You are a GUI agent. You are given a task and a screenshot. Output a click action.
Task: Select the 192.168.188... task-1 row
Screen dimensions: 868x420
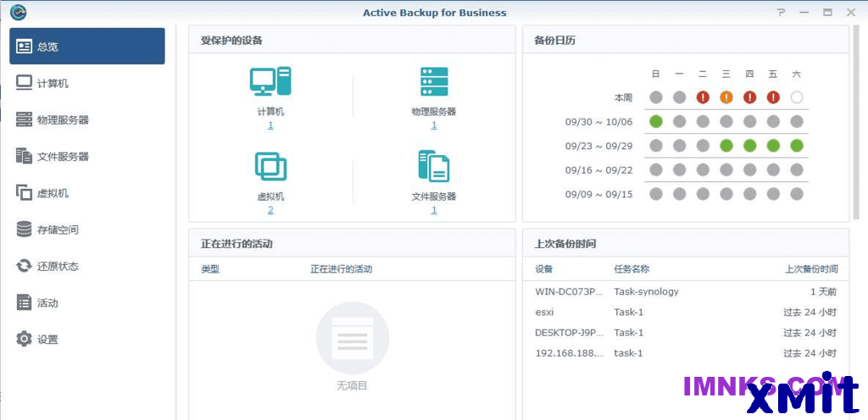click(x=685, y=353)
